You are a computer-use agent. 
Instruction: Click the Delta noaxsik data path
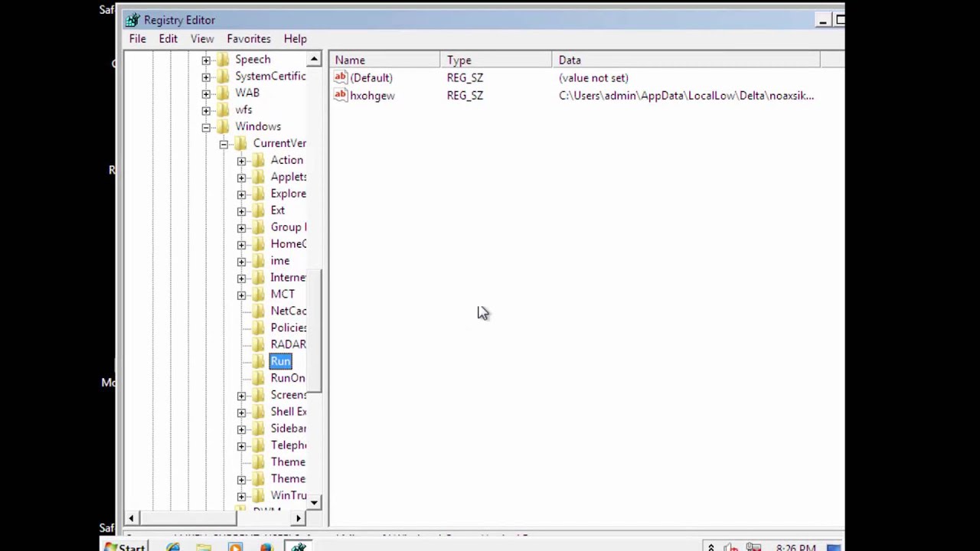(686, 96)
